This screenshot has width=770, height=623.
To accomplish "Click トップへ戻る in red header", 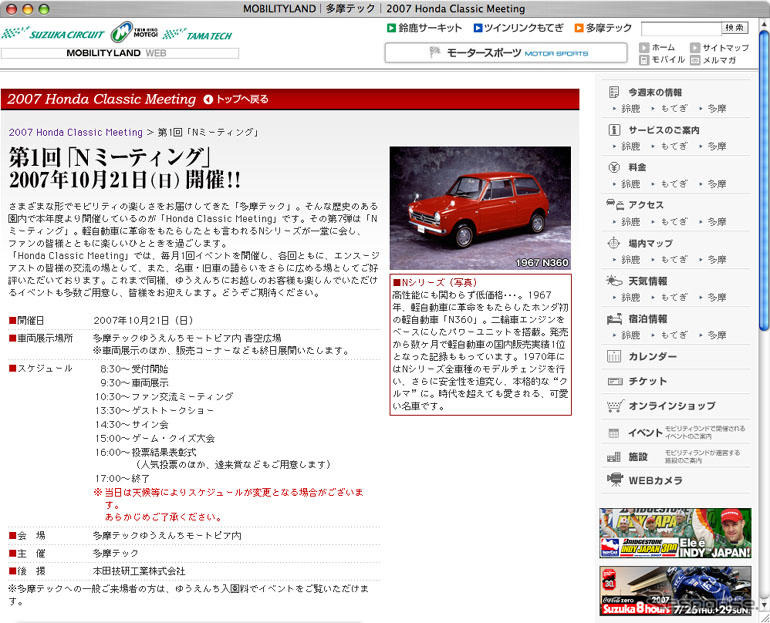I will 236,99.
